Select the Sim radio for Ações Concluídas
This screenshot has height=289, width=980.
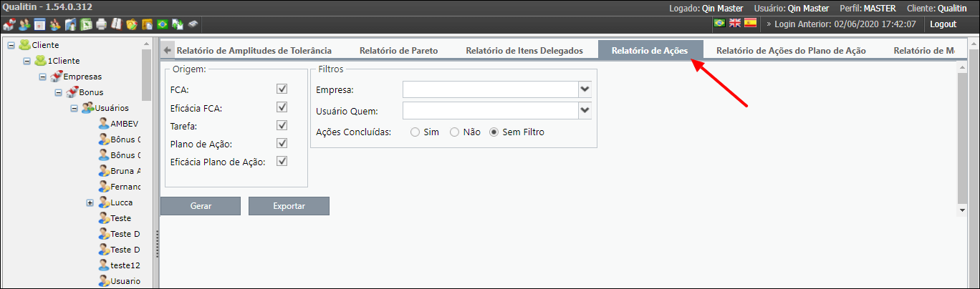(415, 132)
